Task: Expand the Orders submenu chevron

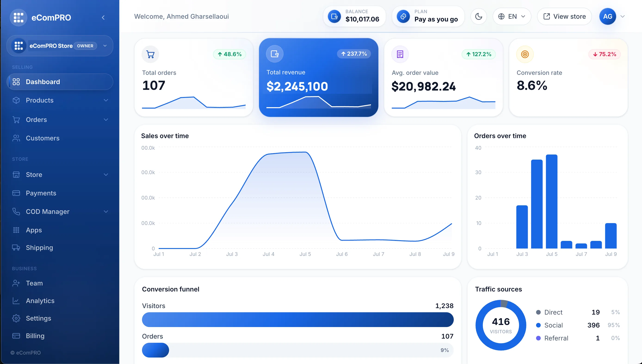Action: coord(106,120)
